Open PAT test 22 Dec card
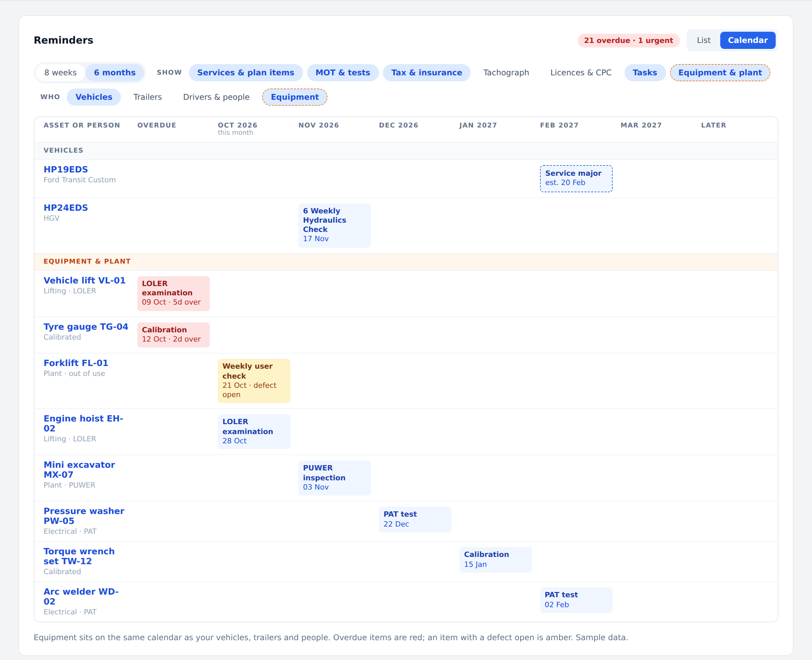Image resolution: width=812 pixels, height=660 pixels. click(415, 520)
